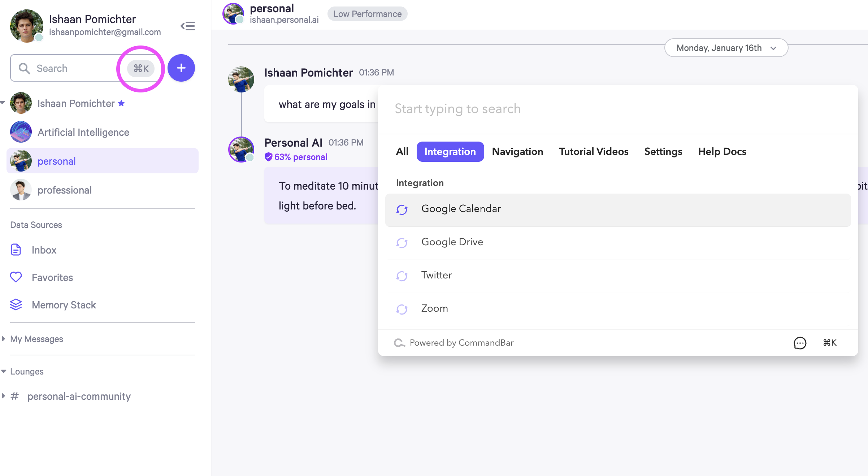This screenshot has height=476, width=868.
Task: Select the Settings tab in command bar
Action: point(663,152)
